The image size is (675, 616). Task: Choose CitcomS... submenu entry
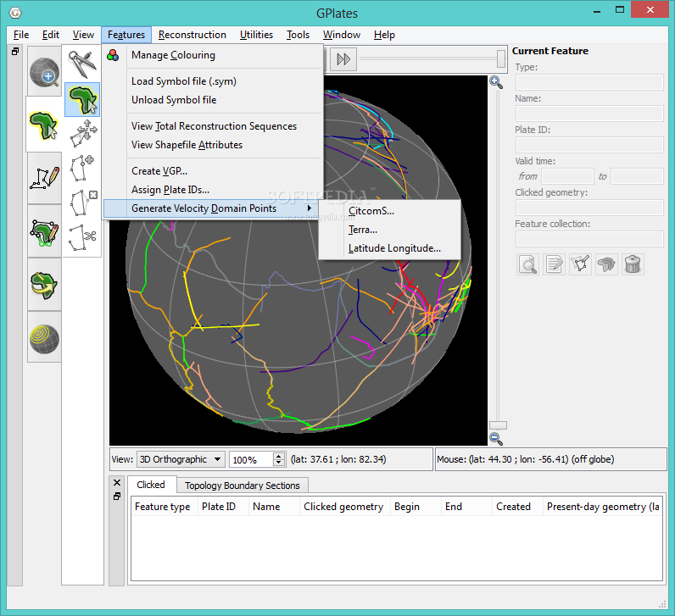(389, 211)
